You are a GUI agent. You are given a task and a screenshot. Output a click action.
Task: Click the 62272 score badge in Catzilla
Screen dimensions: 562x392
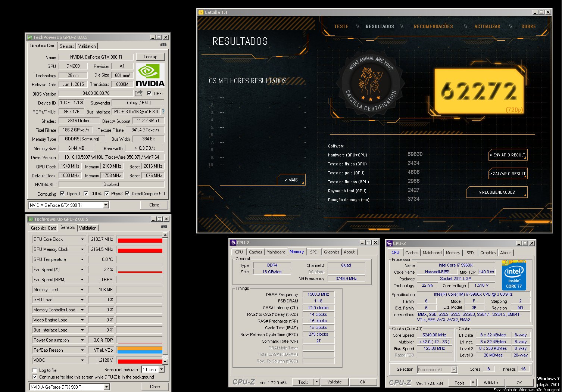tap(479, 91)
